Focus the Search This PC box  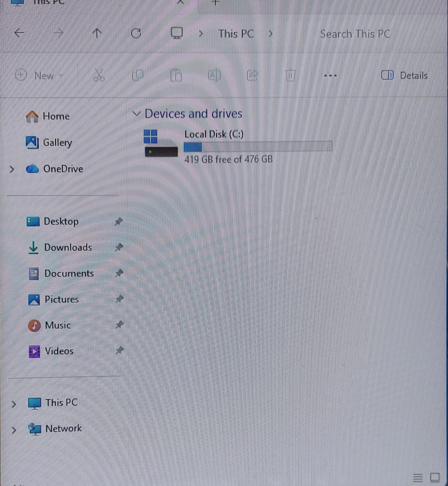pos(355,34)
